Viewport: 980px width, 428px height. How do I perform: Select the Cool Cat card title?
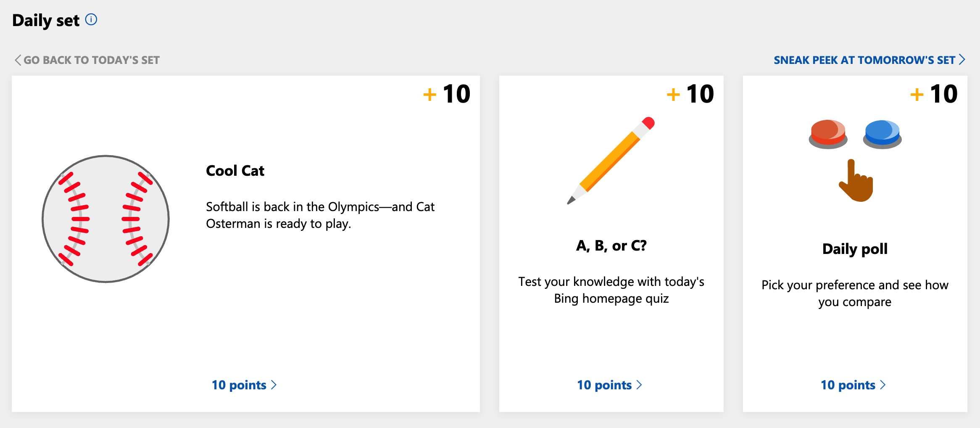[x=235, y=171]
